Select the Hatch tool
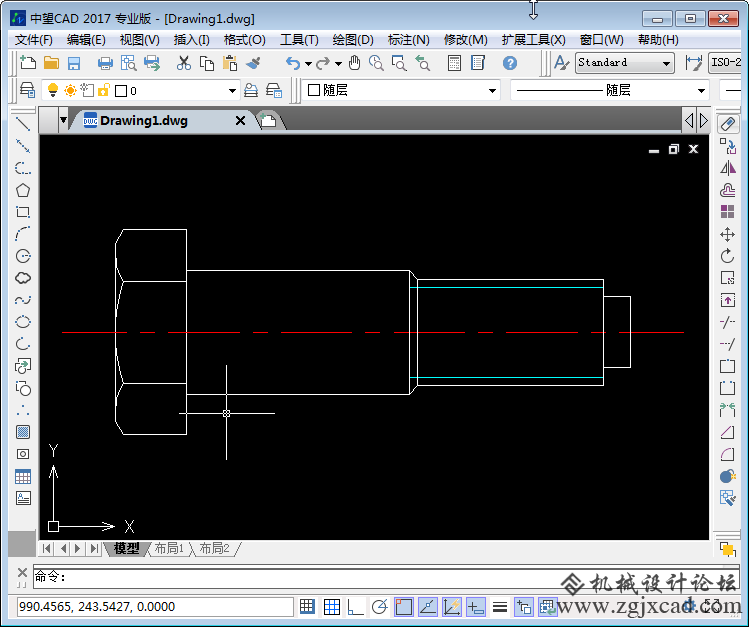 coord(23,432)
